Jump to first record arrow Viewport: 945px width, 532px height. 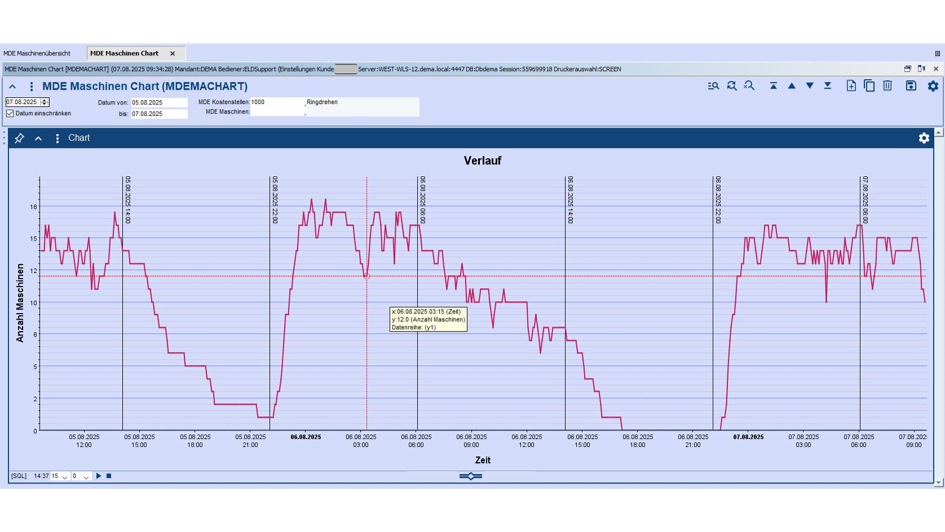coord(773,86)
